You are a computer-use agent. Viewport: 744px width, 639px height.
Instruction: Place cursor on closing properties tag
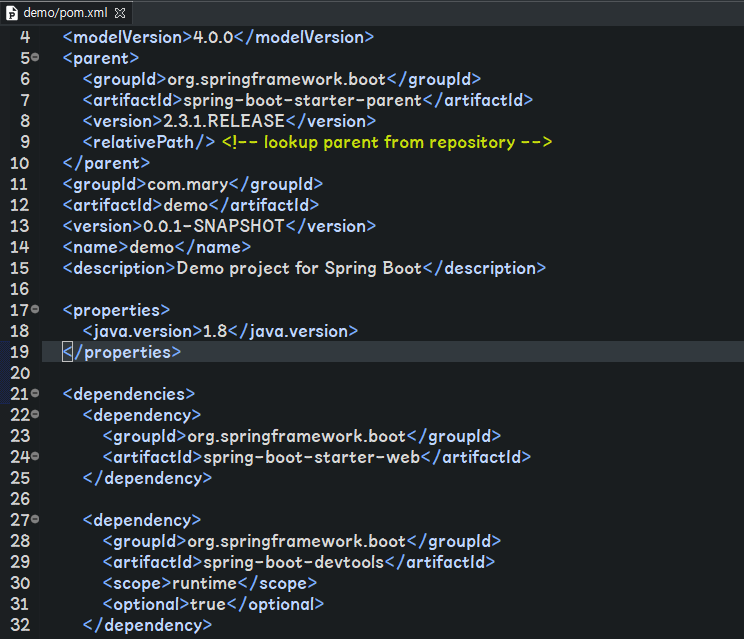click(122, 352)
